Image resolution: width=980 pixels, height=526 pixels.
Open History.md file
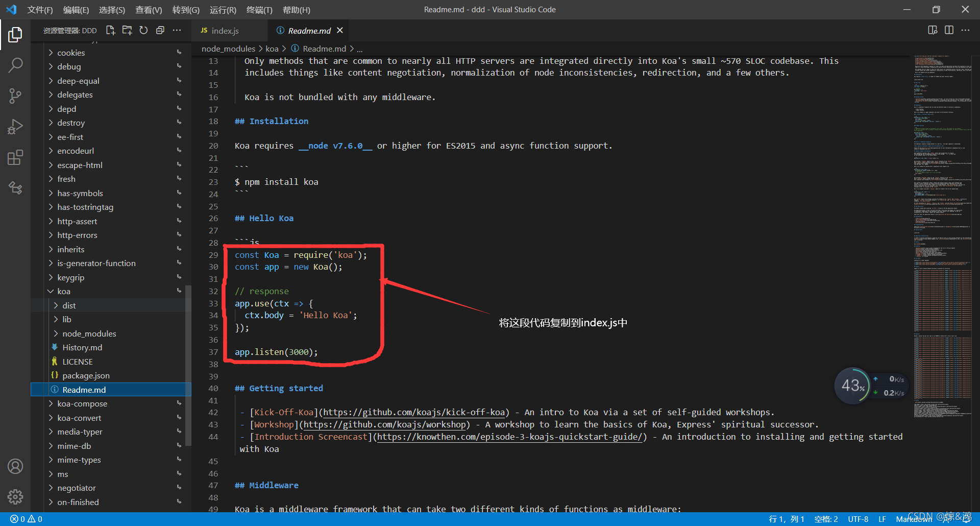111,347
